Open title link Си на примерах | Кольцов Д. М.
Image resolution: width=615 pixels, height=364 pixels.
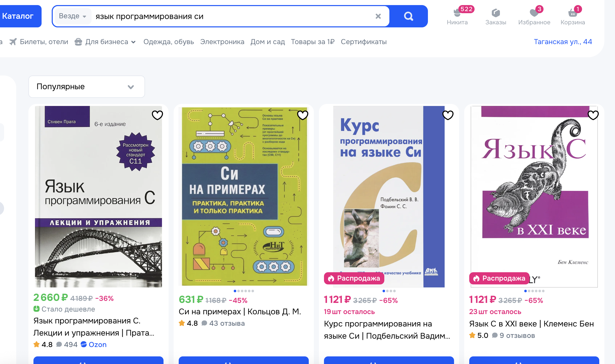pos(240,312)
